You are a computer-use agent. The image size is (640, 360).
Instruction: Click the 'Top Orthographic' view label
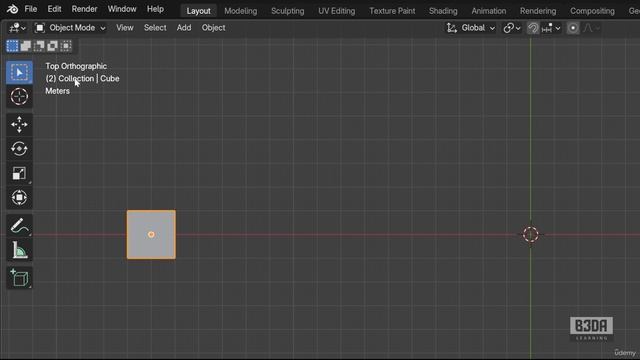[x=76, y=66]
